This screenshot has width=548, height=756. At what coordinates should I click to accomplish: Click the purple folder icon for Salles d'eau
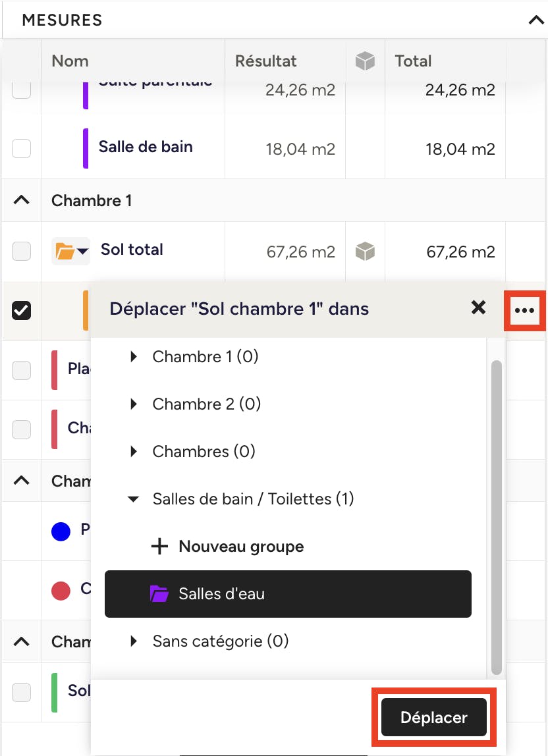[x=159, y=594]
